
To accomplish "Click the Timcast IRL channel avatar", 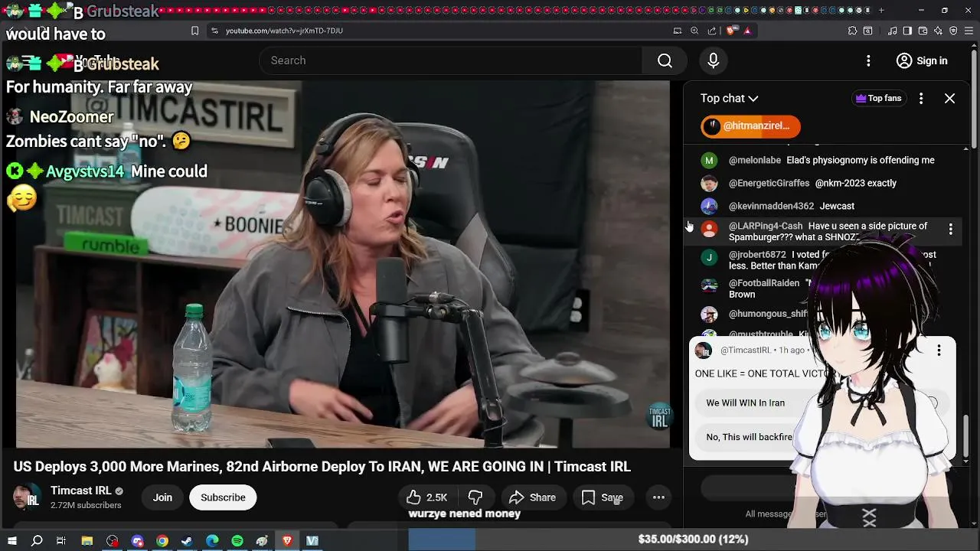I will (x=28, y=497).
